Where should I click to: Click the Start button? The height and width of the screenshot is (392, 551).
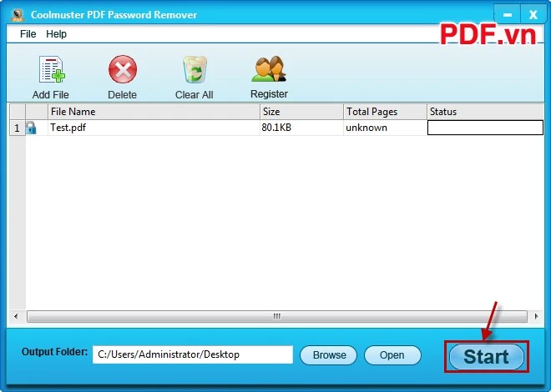pyautogui.click(x=487, y=357)
